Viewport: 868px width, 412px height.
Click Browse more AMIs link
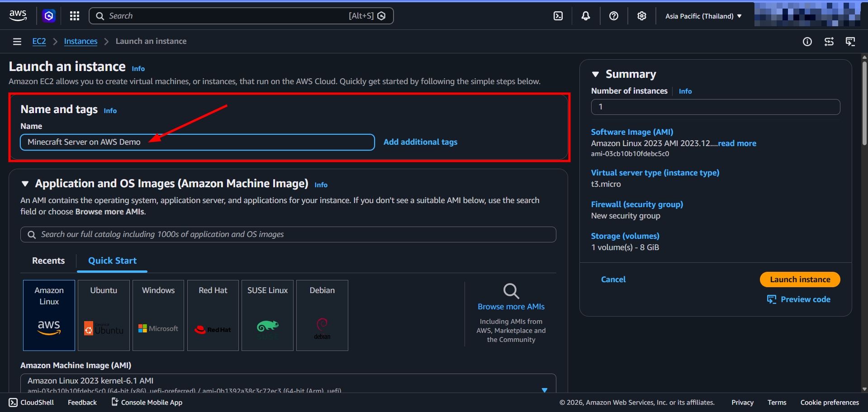pos(511,307)
